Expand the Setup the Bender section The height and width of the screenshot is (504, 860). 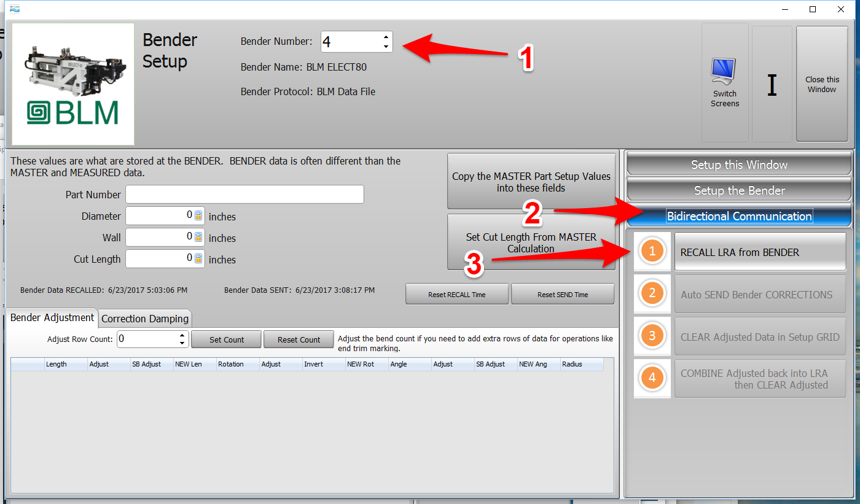click(738, 190)
